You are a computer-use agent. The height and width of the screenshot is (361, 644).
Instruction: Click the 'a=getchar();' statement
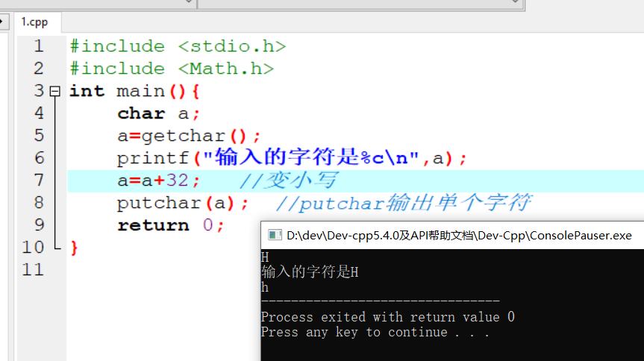[189, 136]
